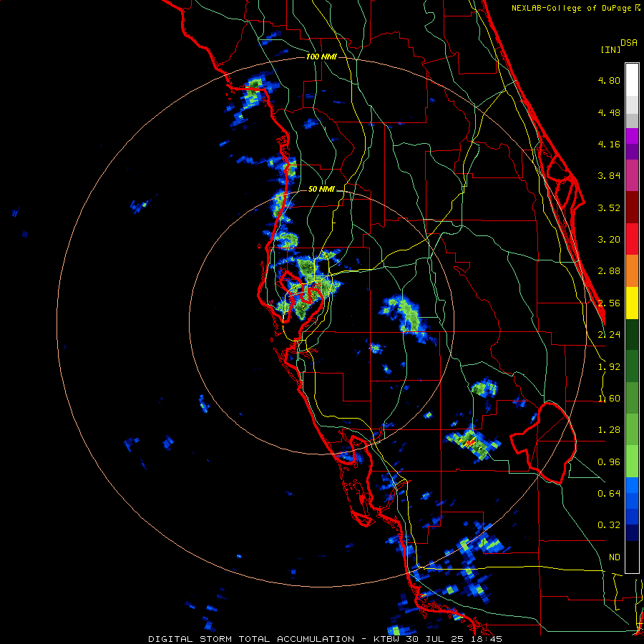Pick the yellow swatch on the scale
The width and height of the screenshot is (644, 644).
[x=632, y=303]
